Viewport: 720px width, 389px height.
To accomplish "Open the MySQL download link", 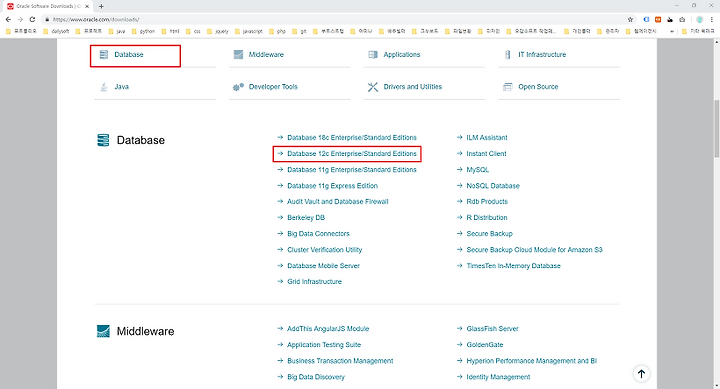I will pyautogui.click(x=478, y=169).
